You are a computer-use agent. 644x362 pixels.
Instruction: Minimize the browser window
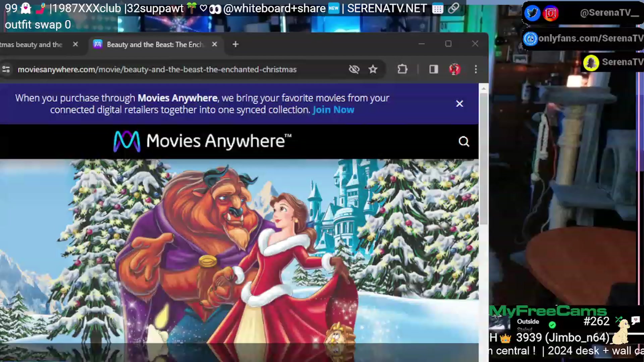pos(422,44)
